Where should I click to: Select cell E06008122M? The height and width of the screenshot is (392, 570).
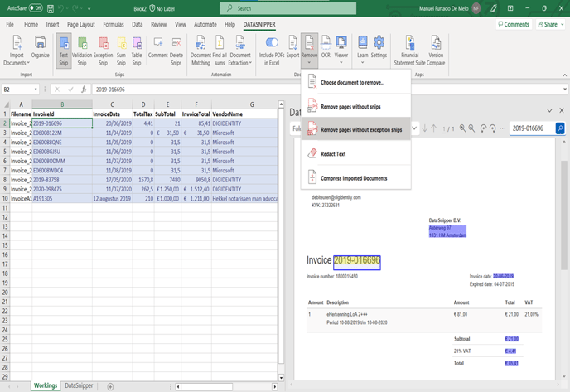(62, 133)
